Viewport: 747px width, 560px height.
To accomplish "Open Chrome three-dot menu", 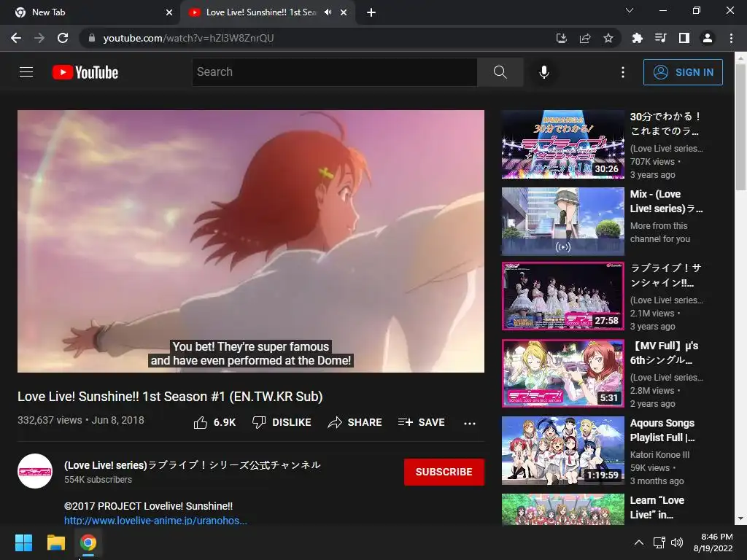I will pyautogui.click(x=731, y=38).
